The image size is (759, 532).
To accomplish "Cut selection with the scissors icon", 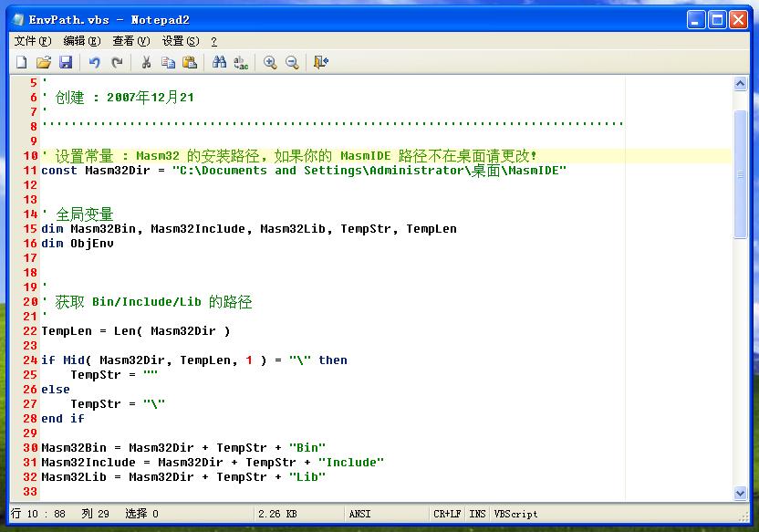I will pyautogui.click(x=146, y=62).
